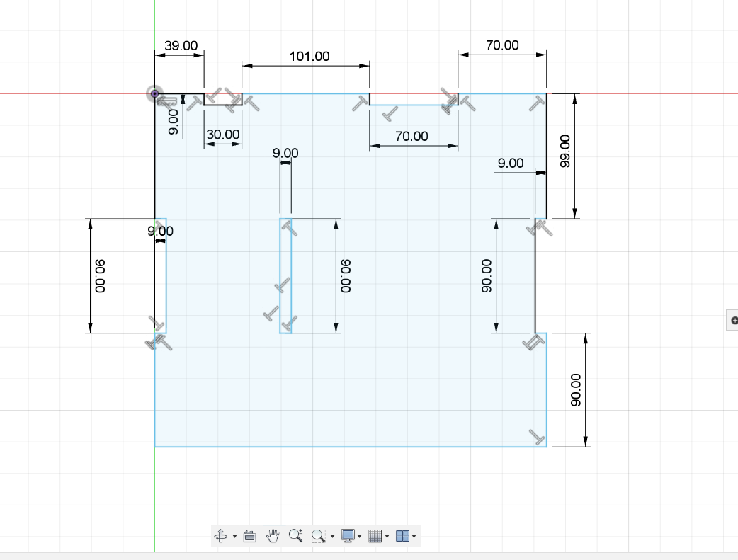Open Display Settings monitor icon
This screenshot has height=560, width=738.
click(x=348, y=536)
